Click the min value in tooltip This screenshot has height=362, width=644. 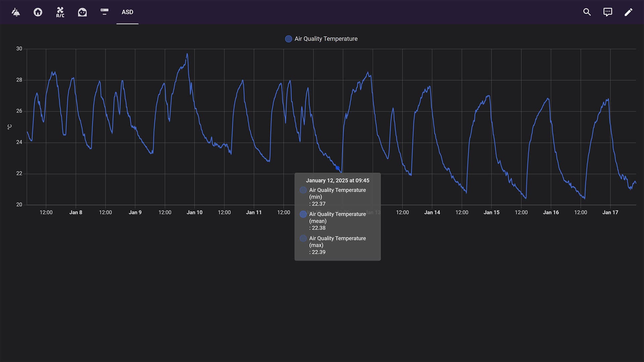(x=318, y=204)
